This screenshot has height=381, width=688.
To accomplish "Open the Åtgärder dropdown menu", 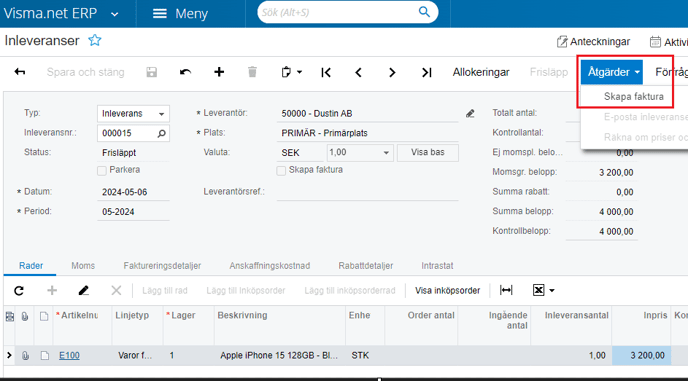I will coord(612,72).
